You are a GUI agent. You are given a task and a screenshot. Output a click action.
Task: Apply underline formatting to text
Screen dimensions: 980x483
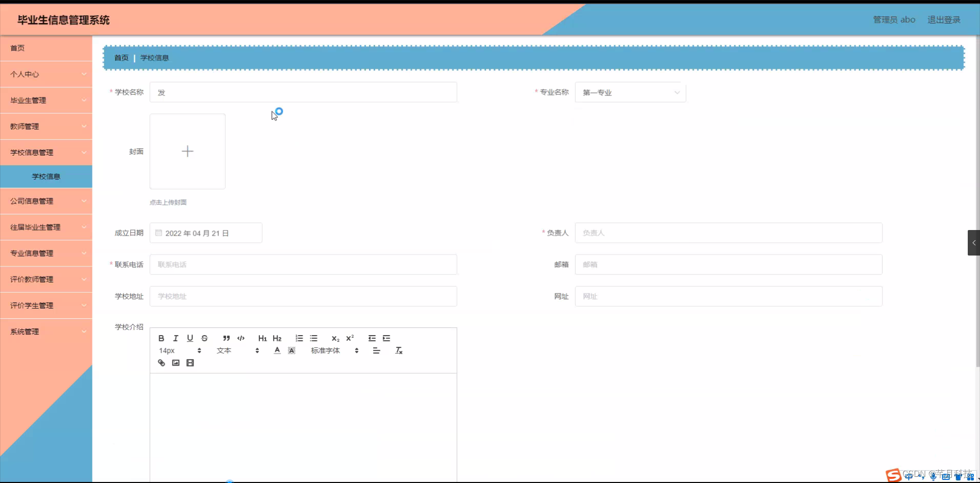tap(189, 338)
